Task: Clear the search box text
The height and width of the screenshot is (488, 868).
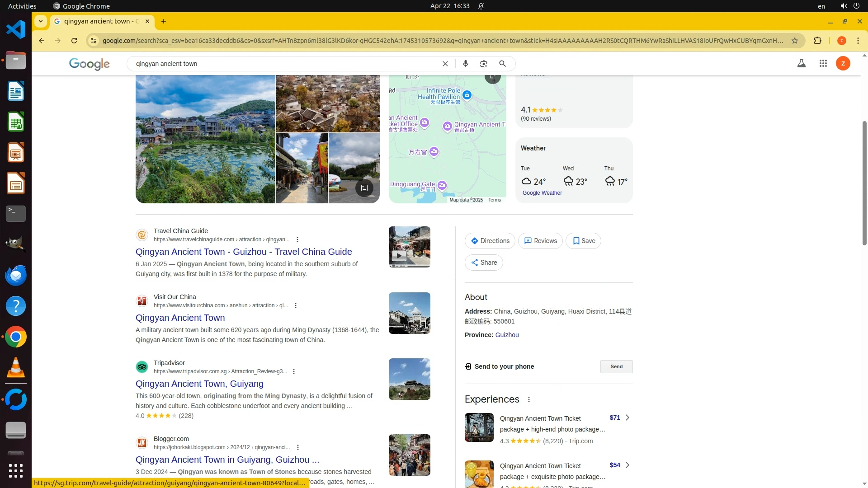Action: tap(445, 64)
